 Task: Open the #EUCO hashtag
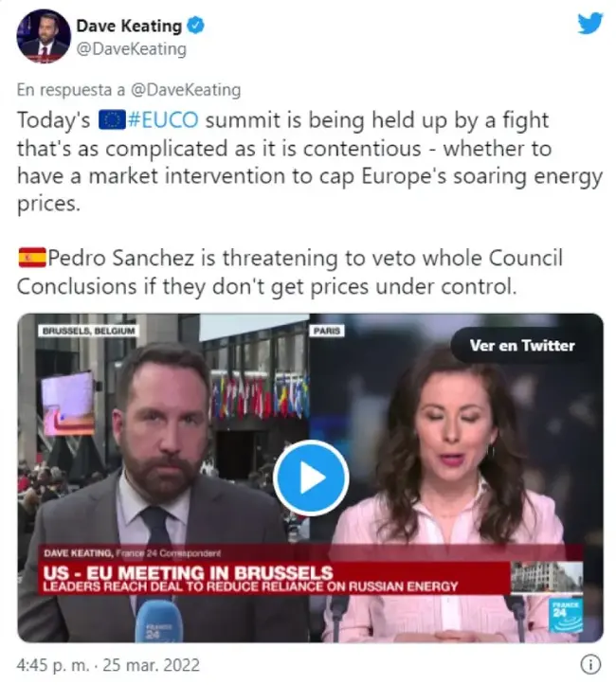click(x=162, y=120)
